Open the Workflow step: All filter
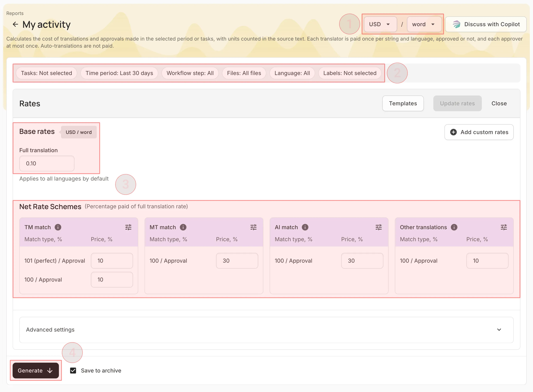This screenshot has width=533, height=392. [190, 73]
